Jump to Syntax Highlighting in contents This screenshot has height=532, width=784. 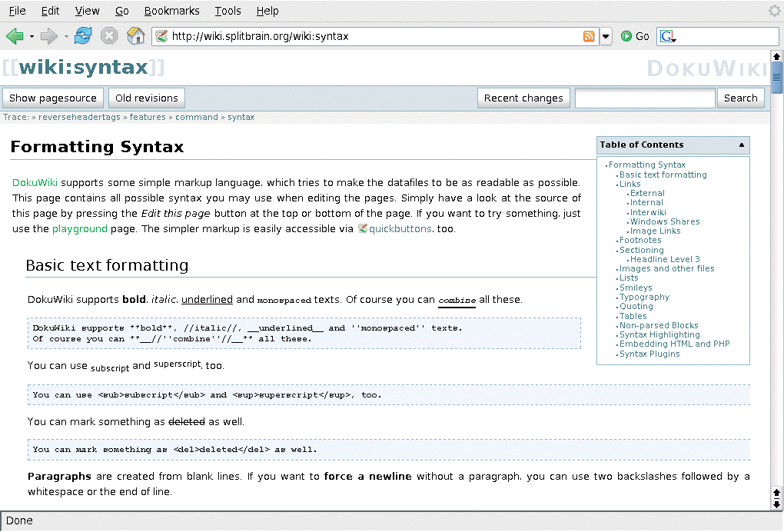click(659, 334)
